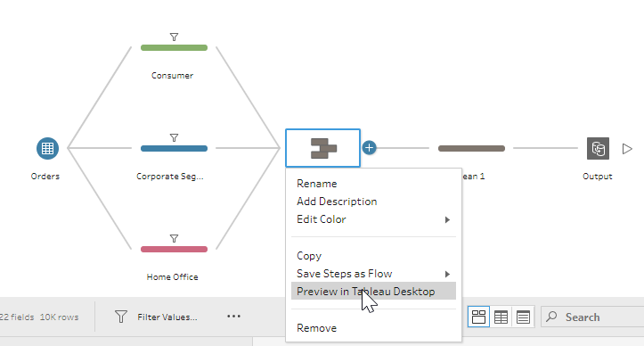Click Filter Values button
Image resolution: width=644 pixels, height=346 pixels.
tap(156, 317)
